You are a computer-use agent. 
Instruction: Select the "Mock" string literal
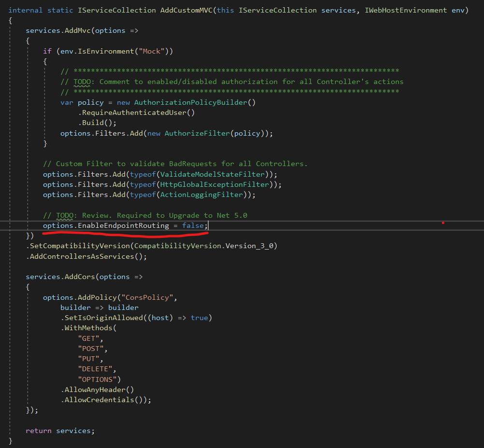[153, 51]
